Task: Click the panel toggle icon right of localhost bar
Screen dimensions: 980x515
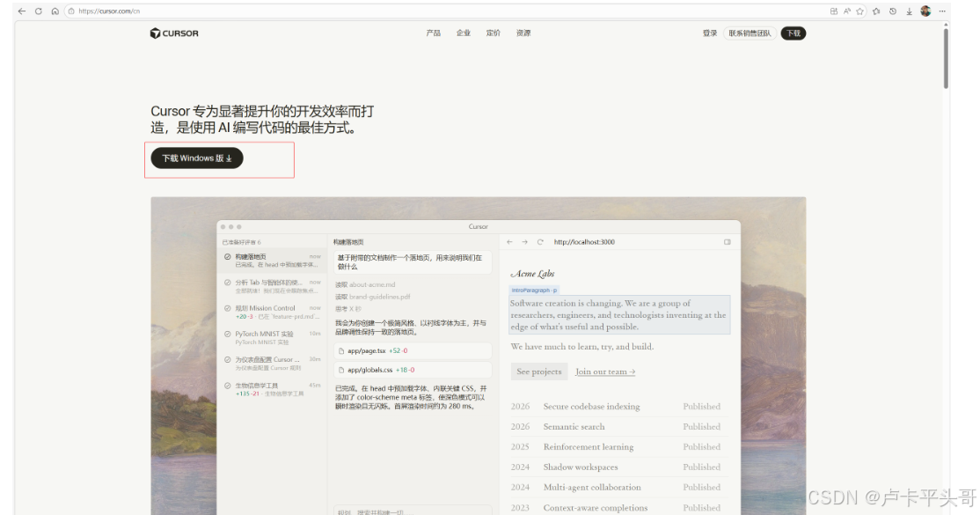Action: [728, 242]
